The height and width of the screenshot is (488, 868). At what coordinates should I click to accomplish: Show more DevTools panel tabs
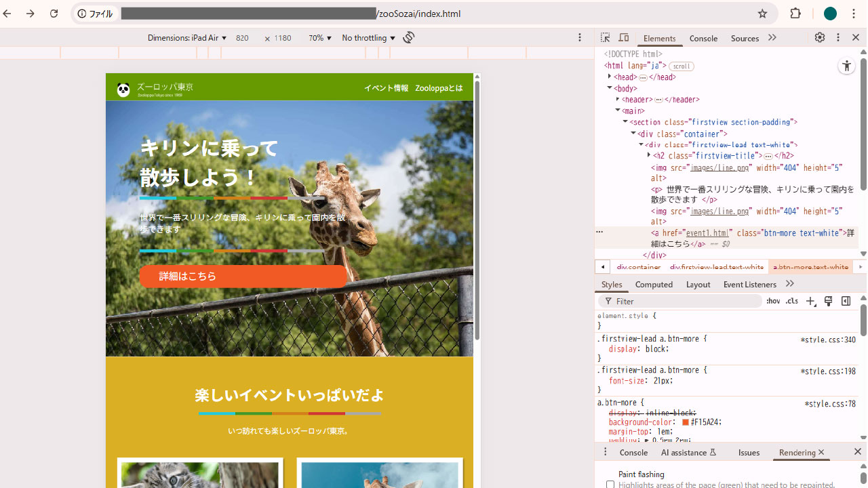pyautogui.click(x=772, y=38)
